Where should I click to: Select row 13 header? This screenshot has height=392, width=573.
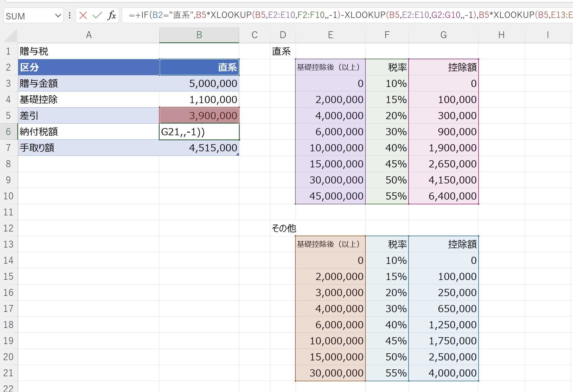tap(9, 244)
